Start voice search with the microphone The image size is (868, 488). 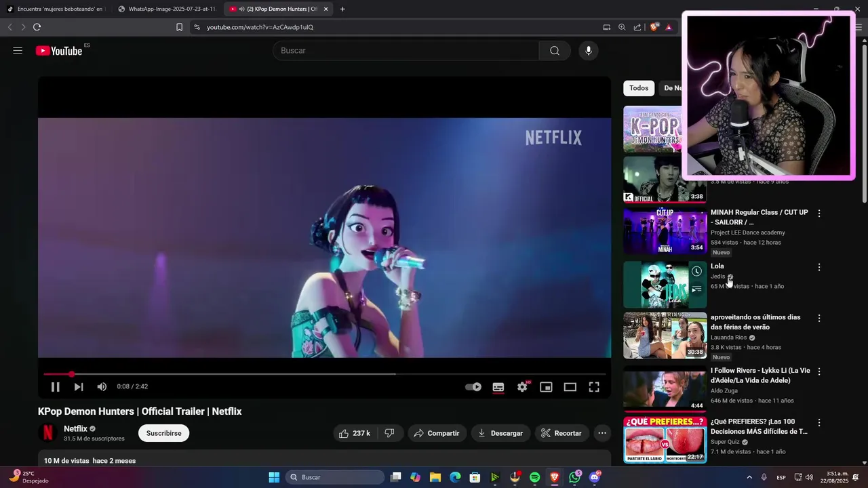[x=588, y=51]
